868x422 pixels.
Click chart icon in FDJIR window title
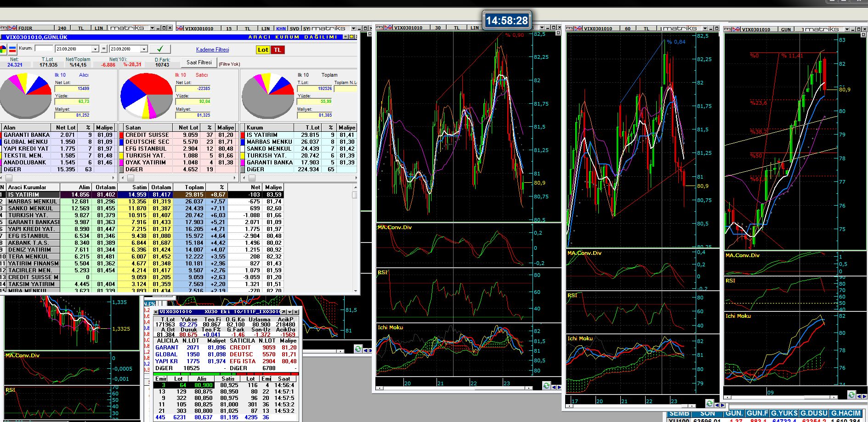12,28
